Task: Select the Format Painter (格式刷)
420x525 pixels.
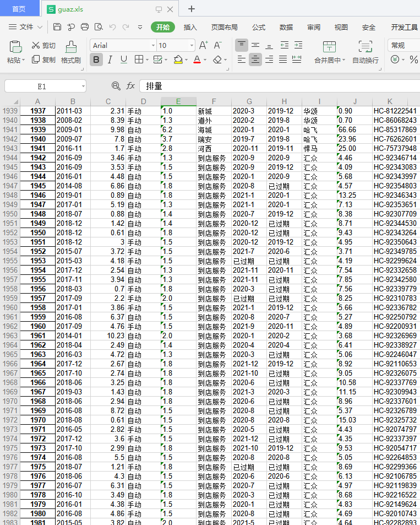Action: [71, 52]
